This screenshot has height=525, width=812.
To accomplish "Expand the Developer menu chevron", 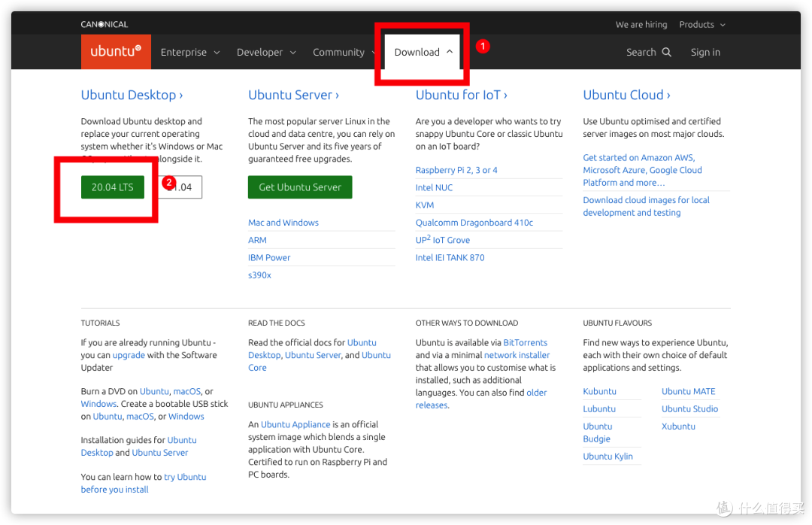I will click(x=293, y=53).
